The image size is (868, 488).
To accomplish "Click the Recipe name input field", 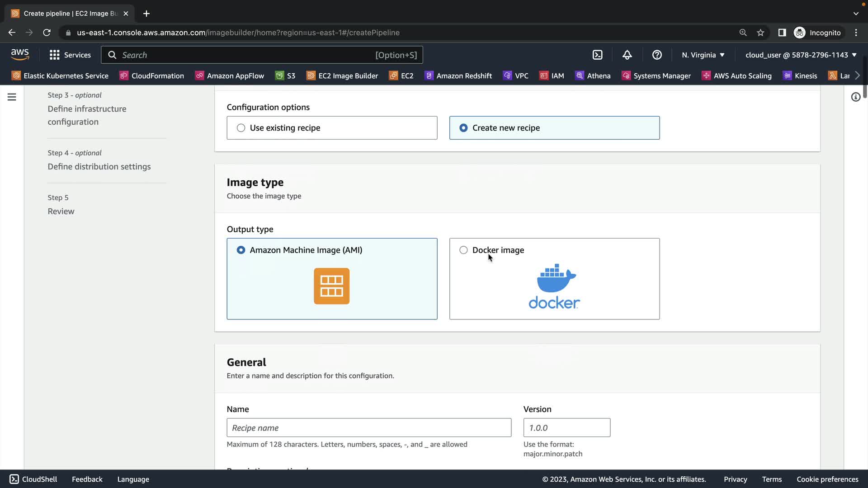I will coord(369,427).
